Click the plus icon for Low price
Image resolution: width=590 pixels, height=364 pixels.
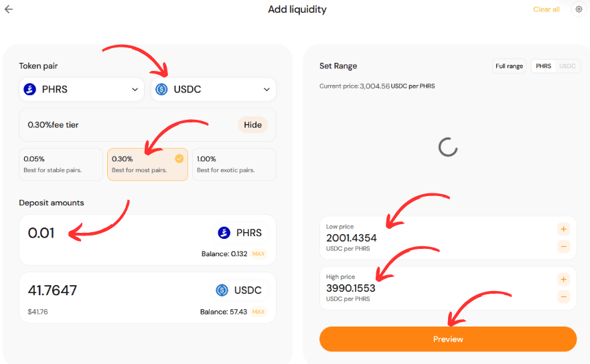563,229
